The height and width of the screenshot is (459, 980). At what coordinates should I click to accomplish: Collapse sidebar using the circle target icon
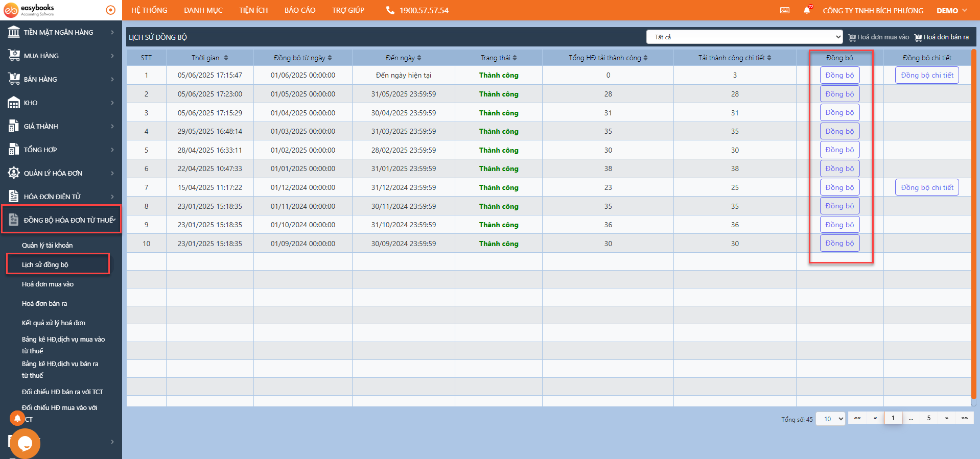click(110, 10)
